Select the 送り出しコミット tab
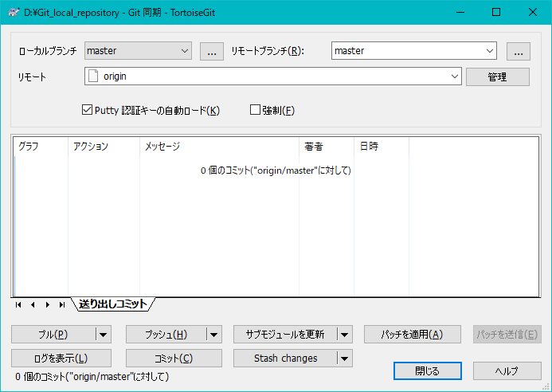The image size is (552, 392). point(112,304)
